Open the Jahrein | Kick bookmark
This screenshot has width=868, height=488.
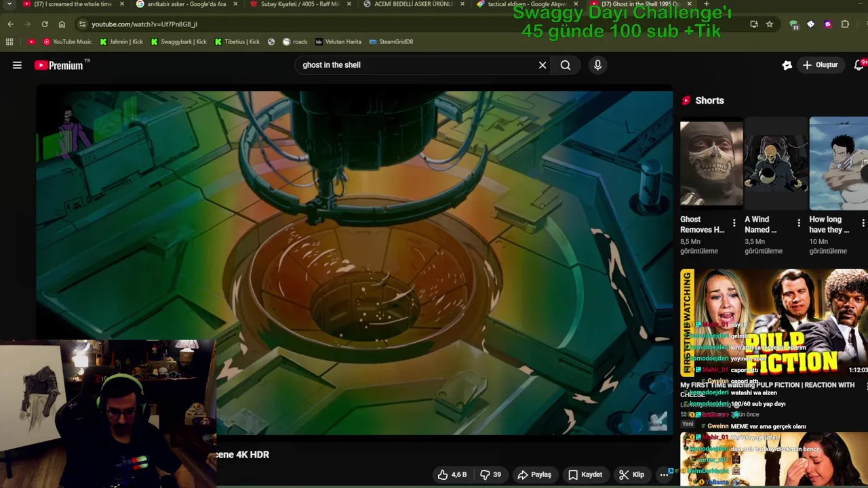[x=121, y=41]
